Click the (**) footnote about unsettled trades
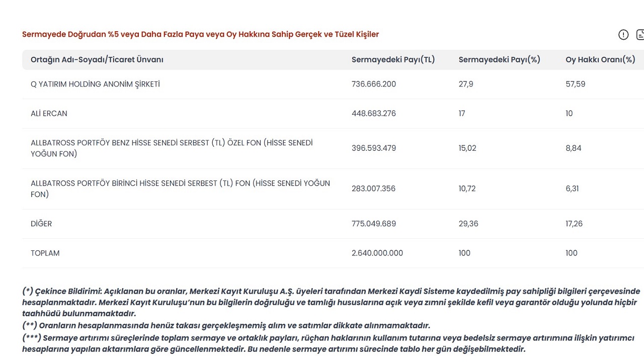 coord(226,325)
